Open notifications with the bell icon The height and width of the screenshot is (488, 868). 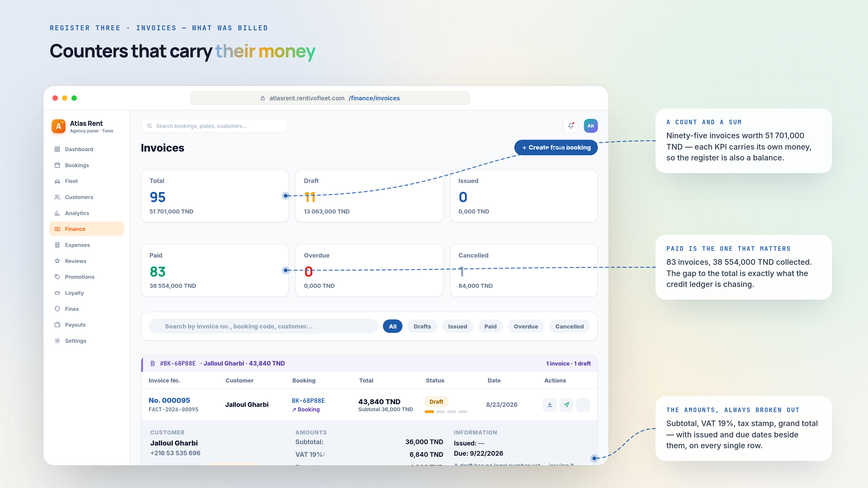tap(571, 126)
